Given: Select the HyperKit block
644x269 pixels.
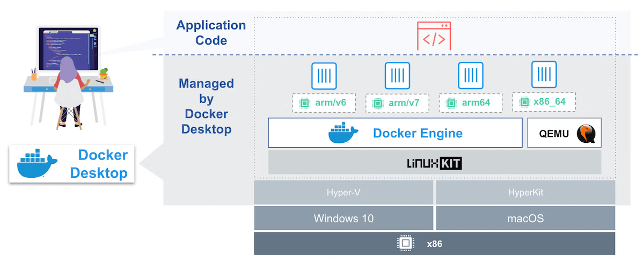Looking at the screenshot, I should coord(525,192).
